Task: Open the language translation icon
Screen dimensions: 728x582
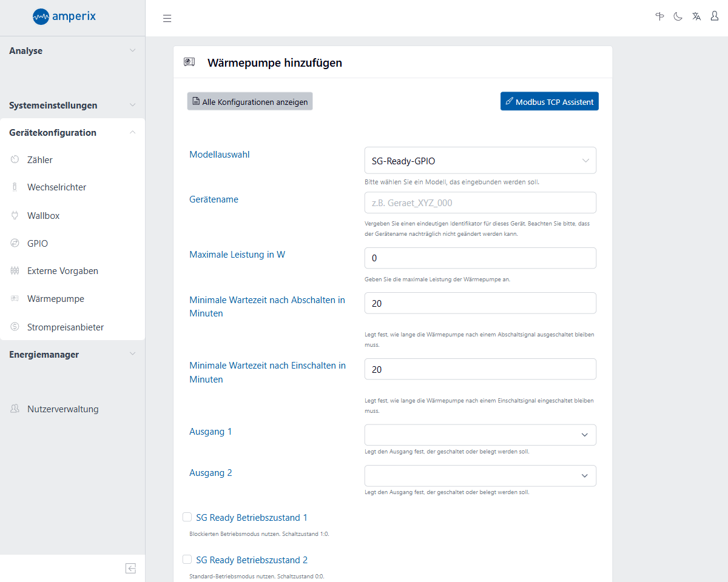Action: pyautogui.click(x=696, y=17)
